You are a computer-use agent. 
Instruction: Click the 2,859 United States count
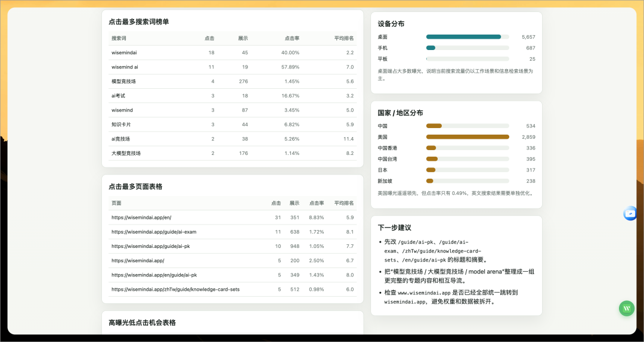[x=528, y=137]
